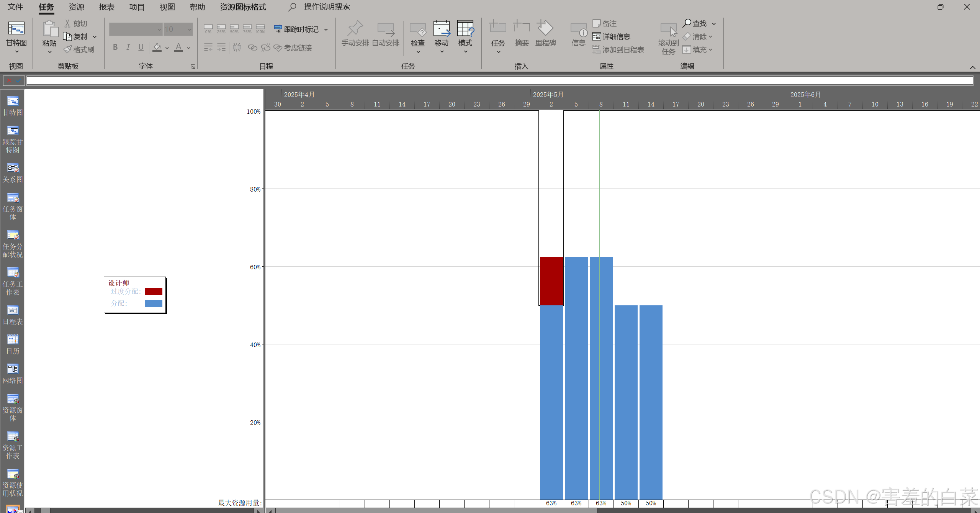Screen dimensions: 980x513
Task: Open the 网络图 view icon
Action: click(13, 369)
